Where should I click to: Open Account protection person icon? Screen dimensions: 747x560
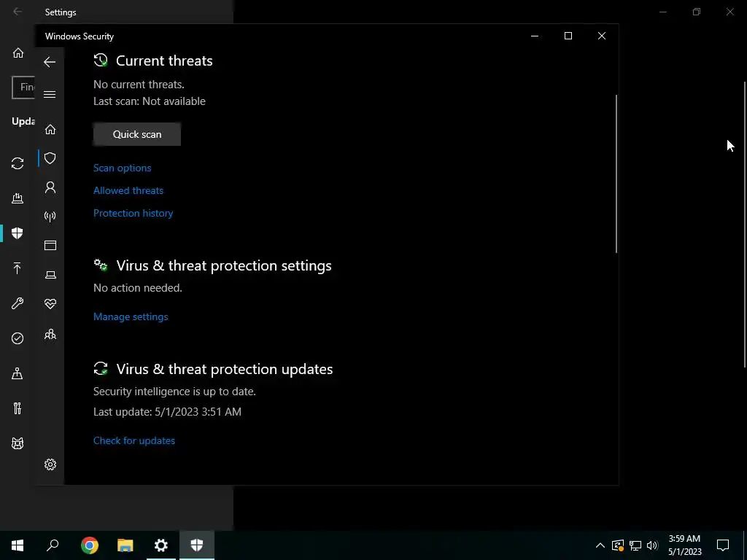50,187
